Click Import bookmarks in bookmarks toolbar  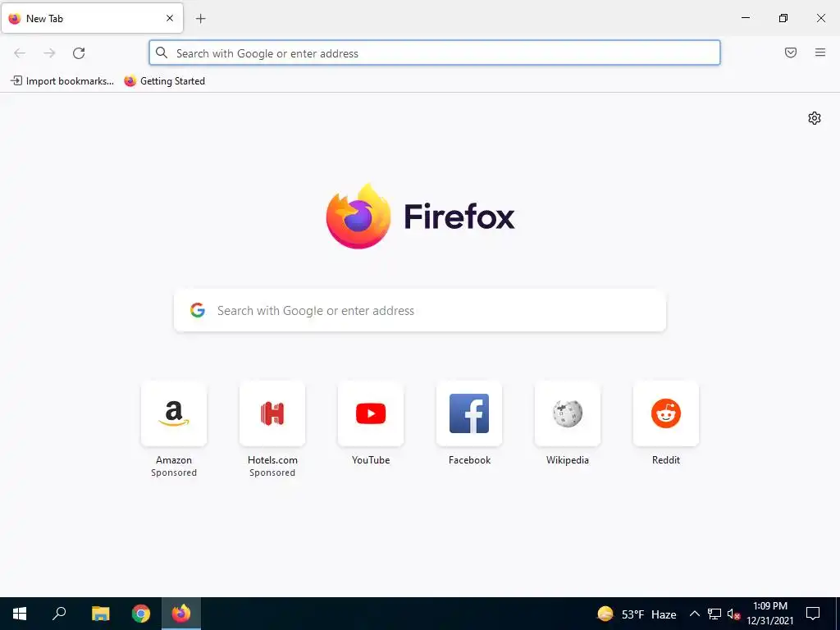click(x=62, y=81)
